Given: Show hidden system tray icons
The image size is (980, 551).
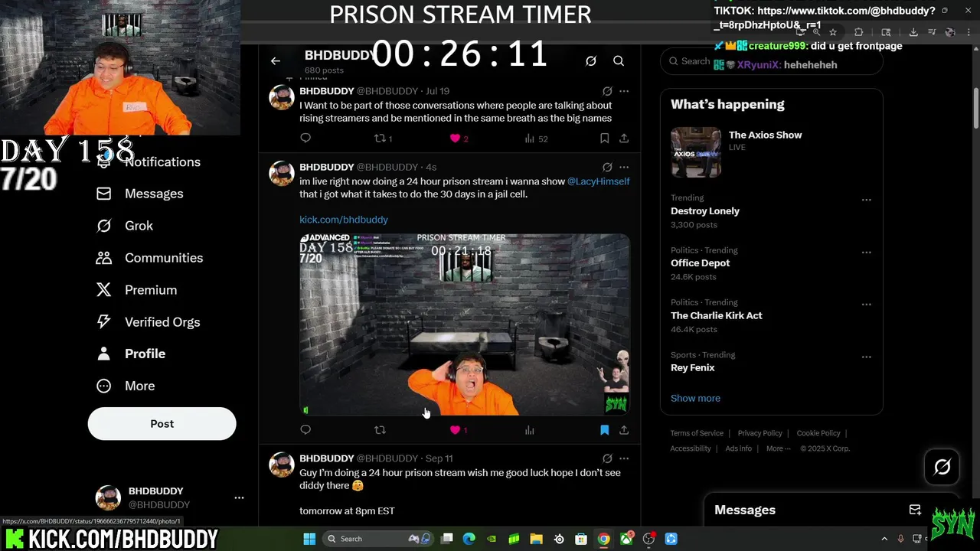Looking at the screenshot, I should 884,539.
